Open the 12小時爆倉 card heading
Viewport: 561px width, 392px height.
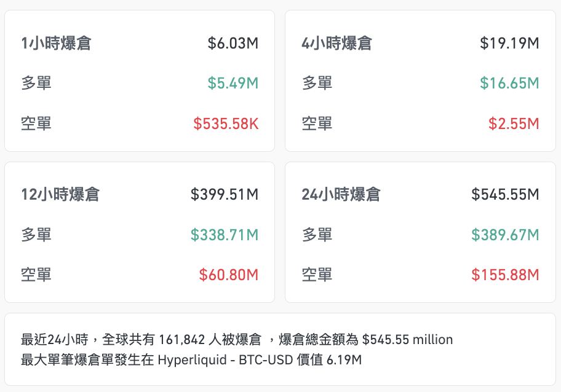tap(60, 195)
